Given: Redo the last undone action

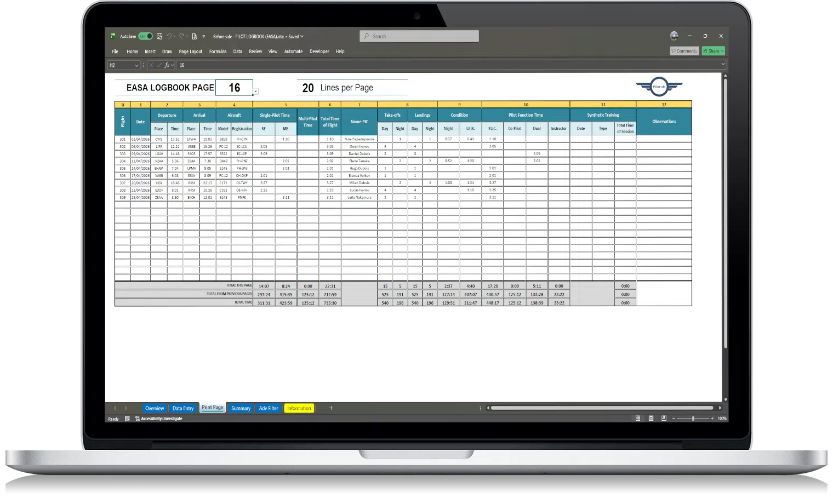Looking at the screenshot, I should click(181, 36).
